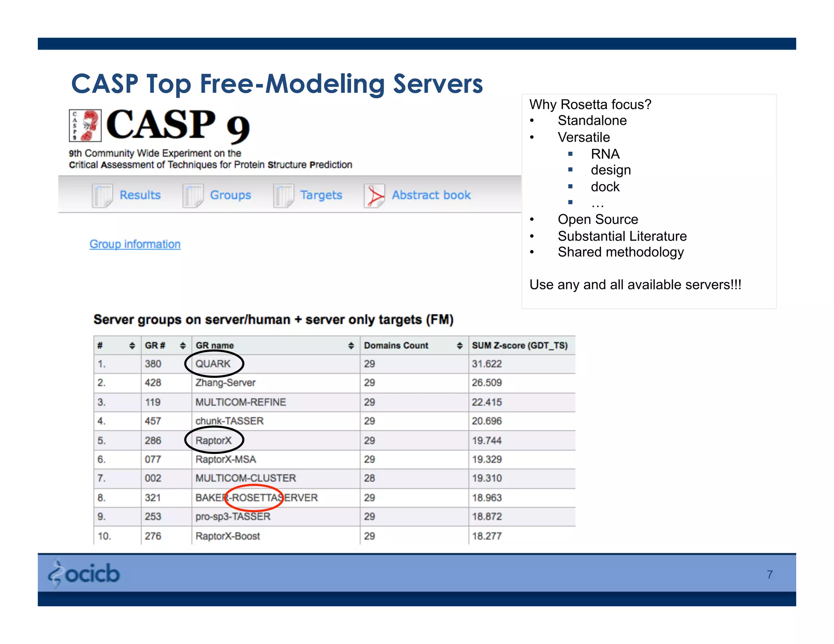Click the RNA sub-bullet
Image resolution: width=834 pixels, height=644 pixels.
coord(605,154)
